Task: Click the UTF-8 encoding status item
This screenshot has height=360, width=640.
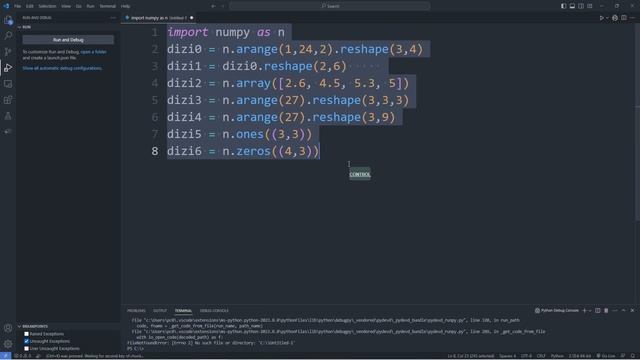Action: pyautogui.click(x=527, y=356)
